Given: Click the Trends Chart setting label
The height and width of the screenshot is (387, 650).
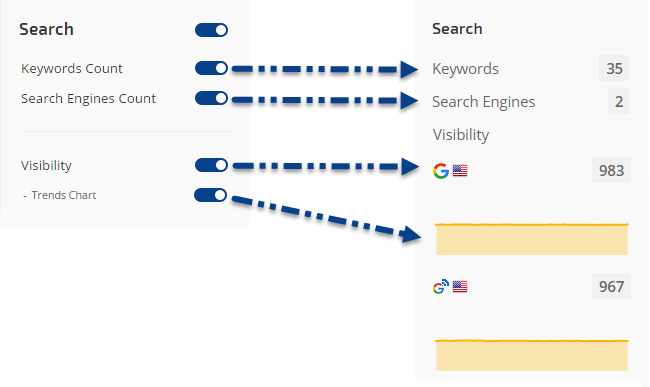Looking at the screenshot, I should pyautogui.click(x=64, y=195).
